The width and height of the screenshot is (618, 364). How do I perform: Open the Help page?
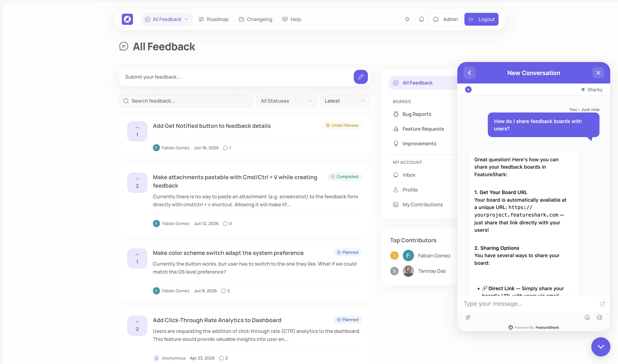[x=292, y=19]
